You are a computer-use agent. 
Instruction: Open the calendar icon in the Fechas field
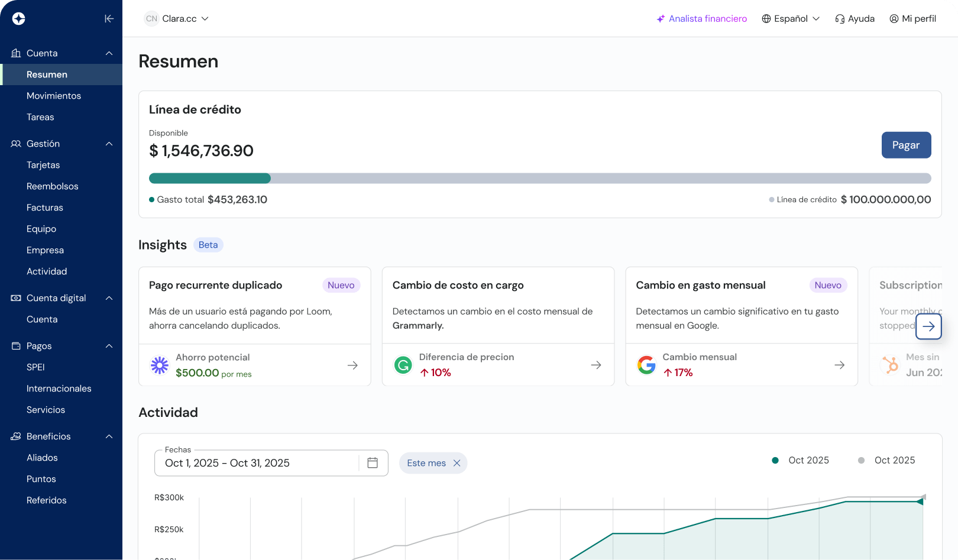[373, 463]
